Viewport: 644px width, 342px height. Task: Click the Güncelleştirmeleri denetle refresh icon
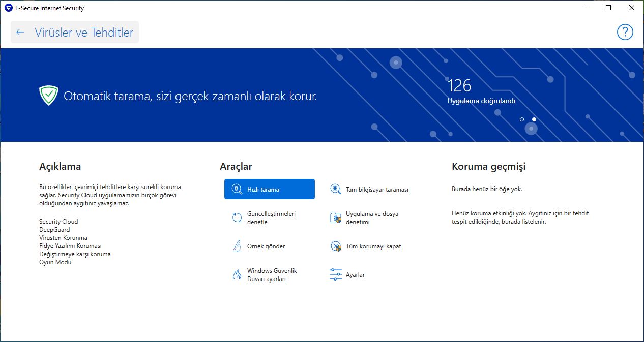[237, 217]
